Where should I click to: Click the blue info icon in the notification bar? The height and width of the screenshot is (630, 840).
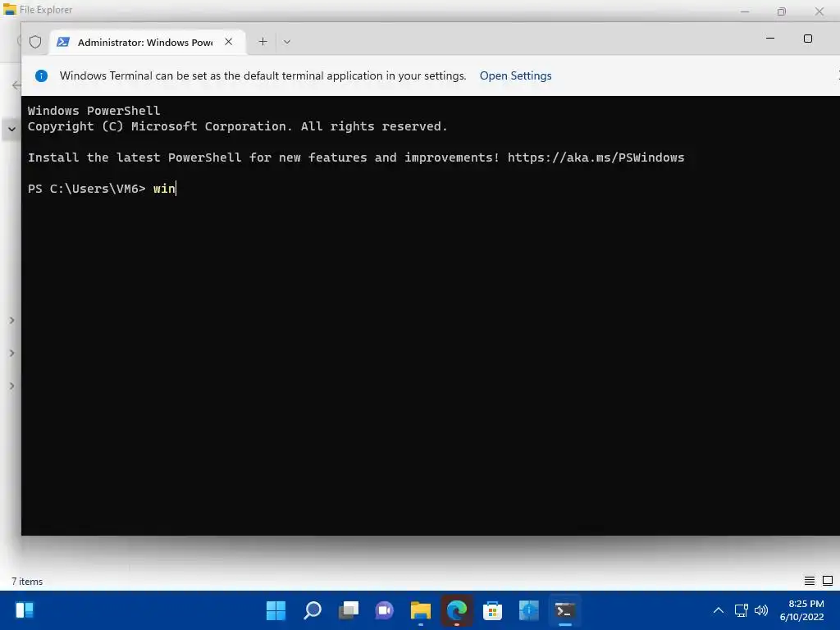tap(41, 75)
